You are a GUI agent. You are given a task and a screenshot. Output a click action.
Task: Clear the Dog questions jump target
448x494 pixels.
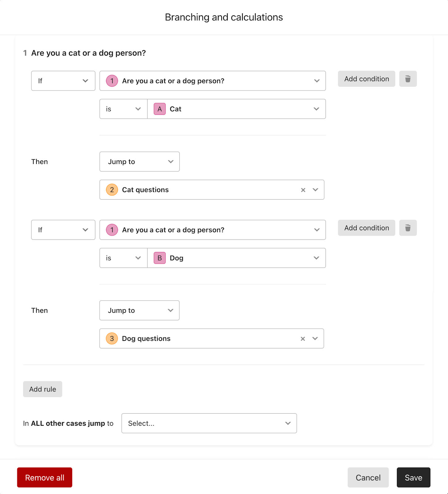(303, 339)
